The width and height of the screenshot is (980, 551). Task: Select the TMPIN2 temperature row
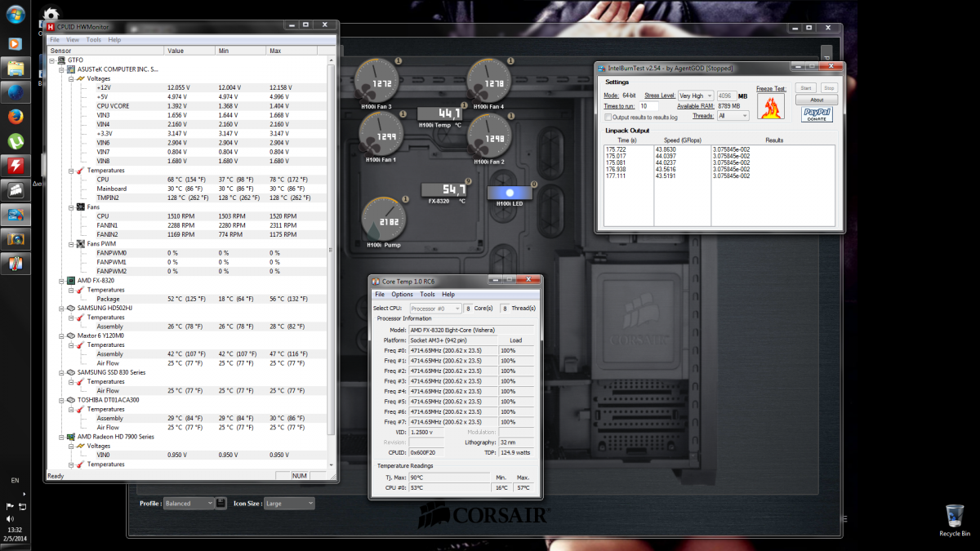[x=186, y=198]
